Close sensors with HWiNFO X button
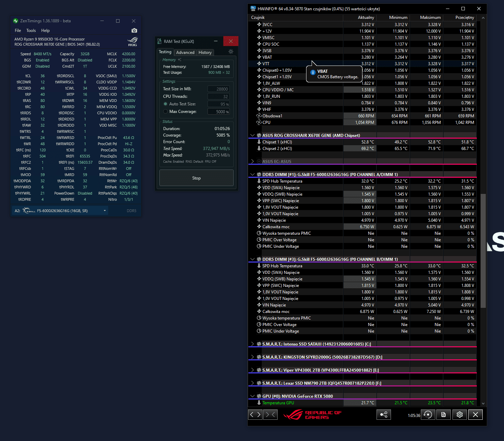 click(x=475, y=415)
